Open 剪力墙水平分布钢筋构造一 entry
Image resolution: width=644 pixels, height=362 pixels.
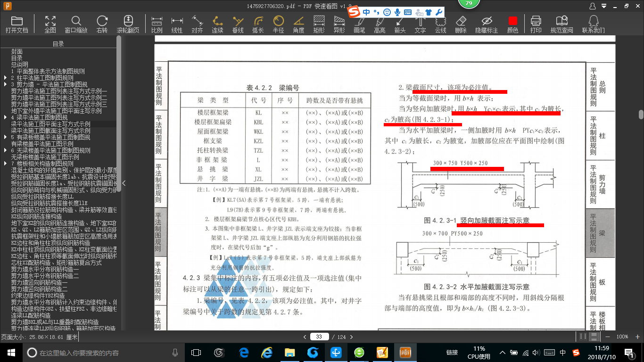45,269
